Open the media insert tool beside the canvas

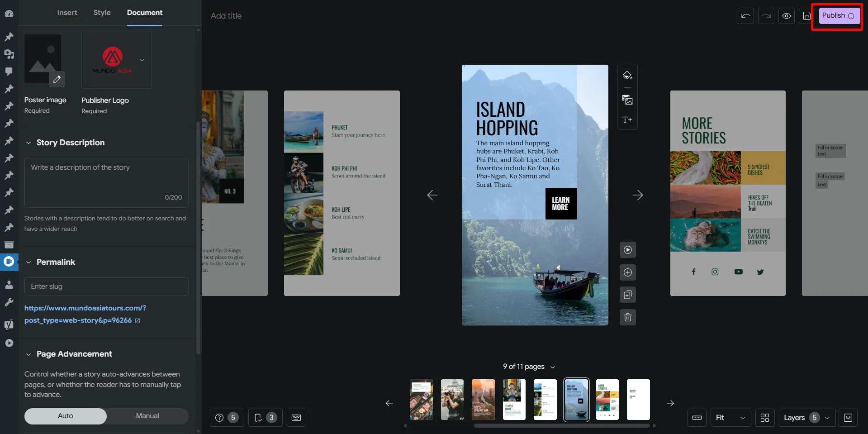click(627, 100)
